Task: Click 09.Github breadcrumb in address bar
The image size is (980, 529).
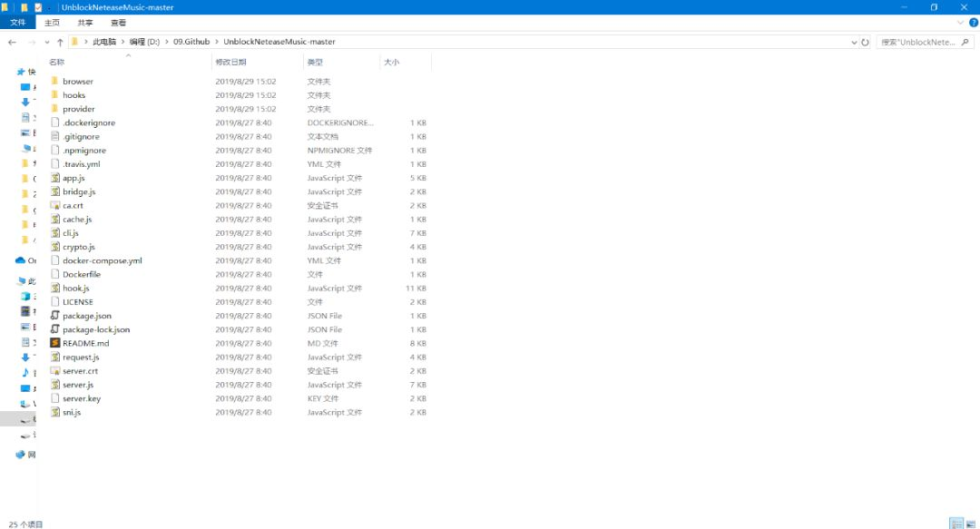Action: [x=191, y=42]
